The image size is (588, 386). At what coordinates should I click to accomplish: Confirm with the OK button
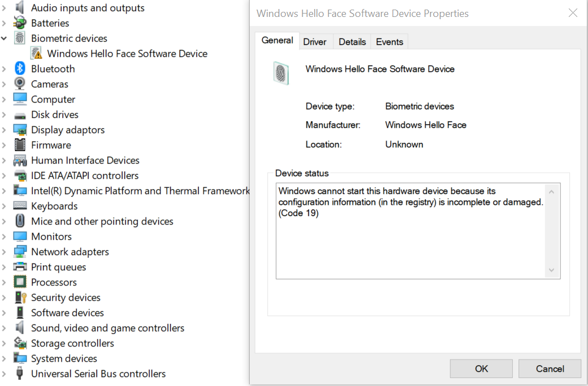[x=481, y=369]
